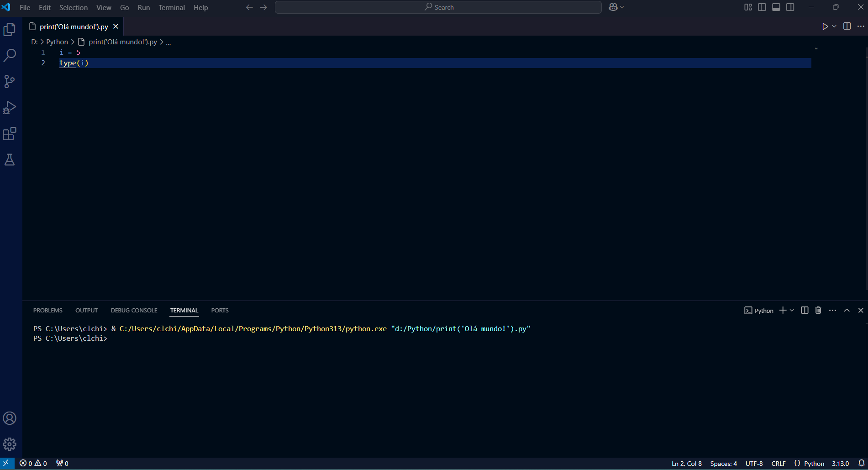
Task: Switch to the OUTPUT panel tab
Action: click(x=87, y=310)
